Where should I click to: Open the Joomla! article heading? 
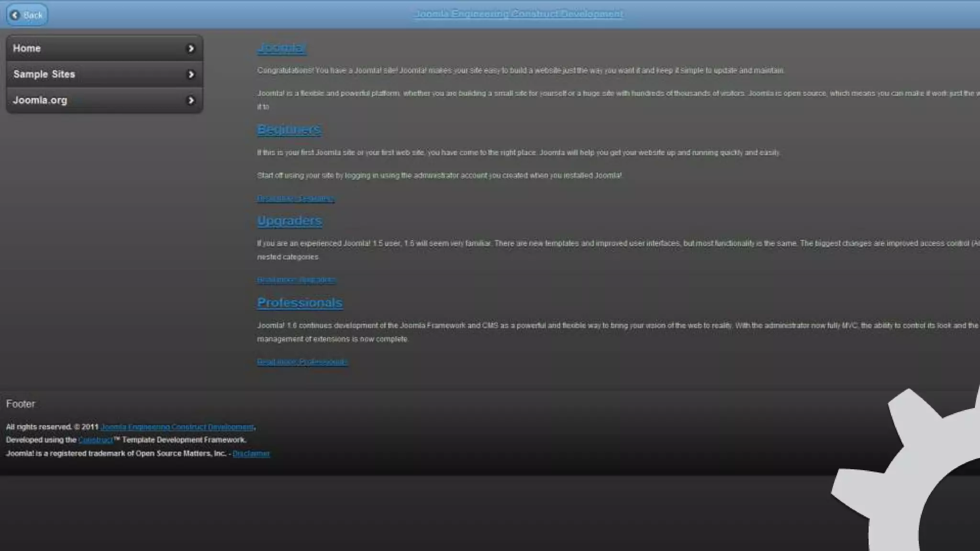pos(281,48)
